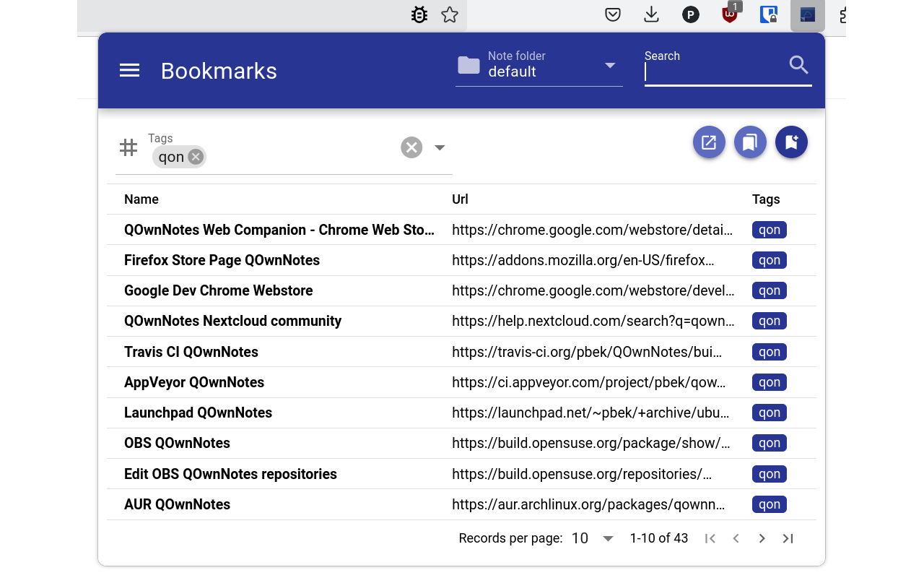Open the bookmark list manager icon
The height and width of the screenshot is (578, 924).
(x=750, y=142)
